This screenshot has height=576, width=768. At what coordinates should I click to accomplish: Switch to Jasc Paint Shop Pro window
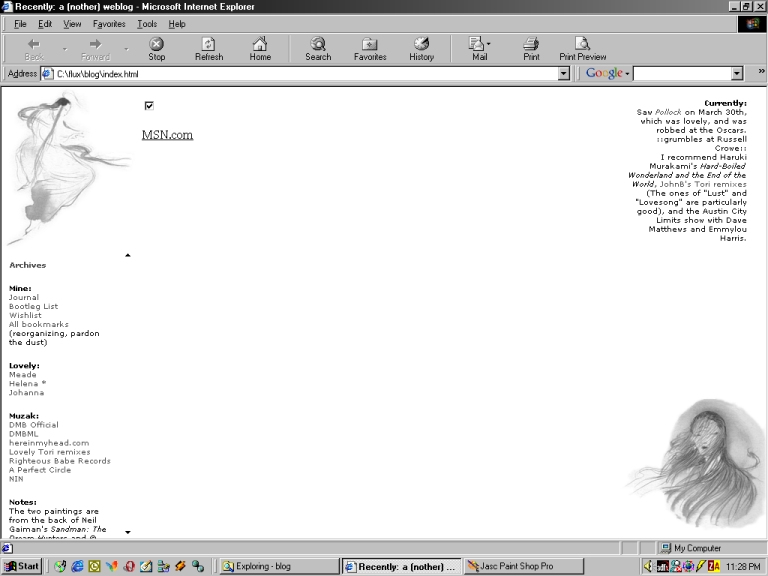[x=523, y=566]
